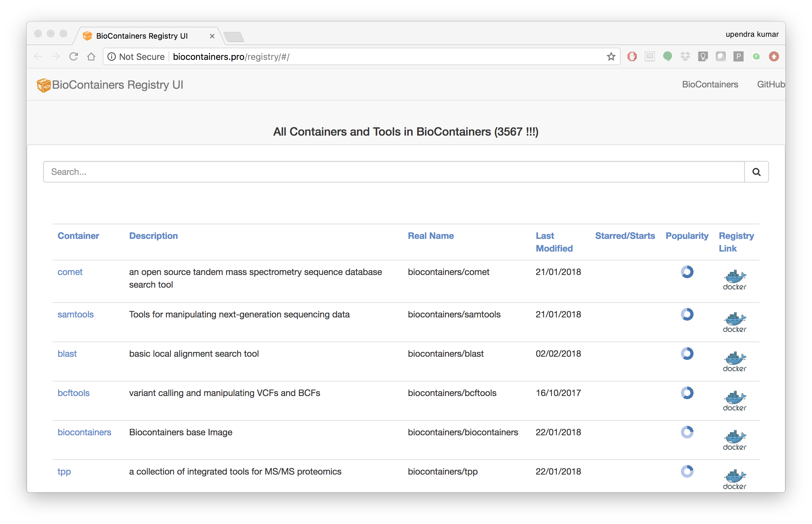Screen dimensions: 812x524
Task: Click the upendra kumar profile name
Action: click(x=752, y=34)
